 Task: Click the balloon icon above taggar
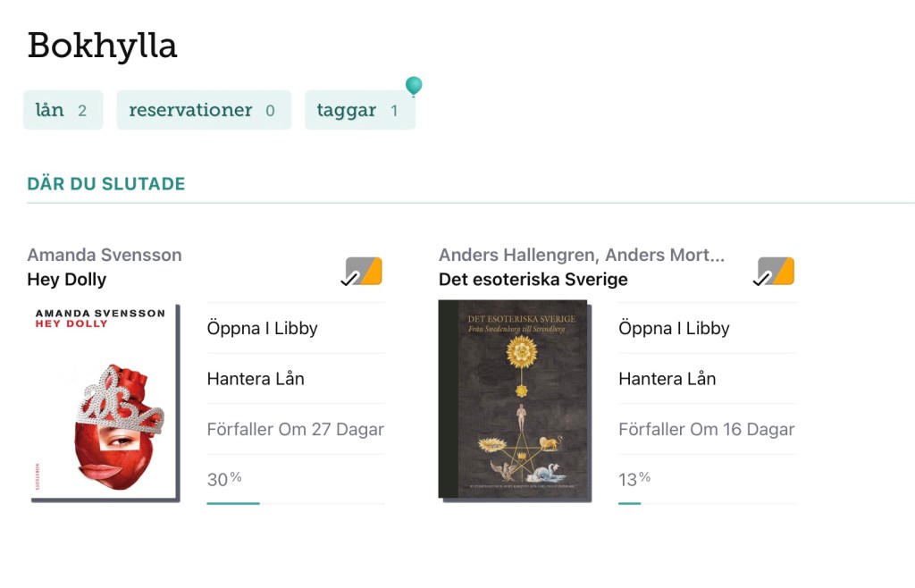[x=414, y=86]
